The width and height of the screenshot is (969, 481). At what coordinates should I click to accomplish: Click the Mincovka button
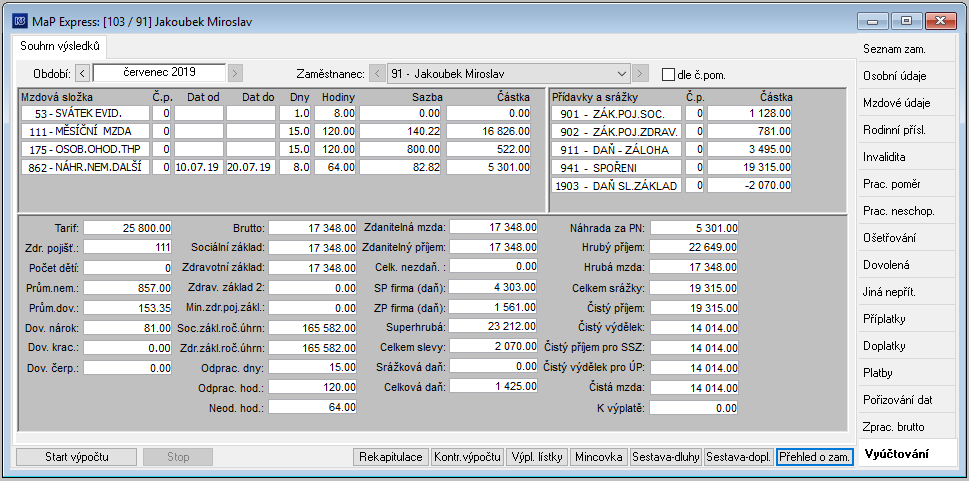point(598,457)
